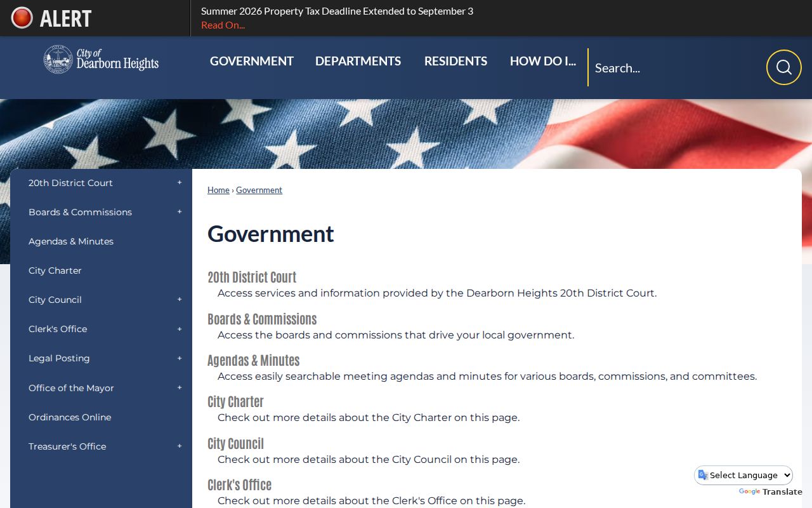The height and width of the screenshot is (508, 812).
Task: Click the City of Dearborn Heights logo
Action: pos(101,60)
